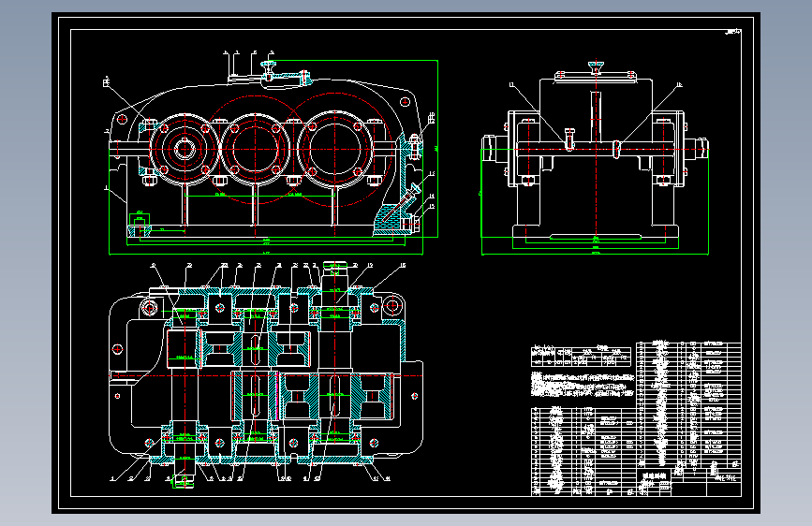This screenshot has height=526, width=812.
Task: Select the top-right corner bolt hole in plan view
Action: pyautogui.click(x=392, y=305)
